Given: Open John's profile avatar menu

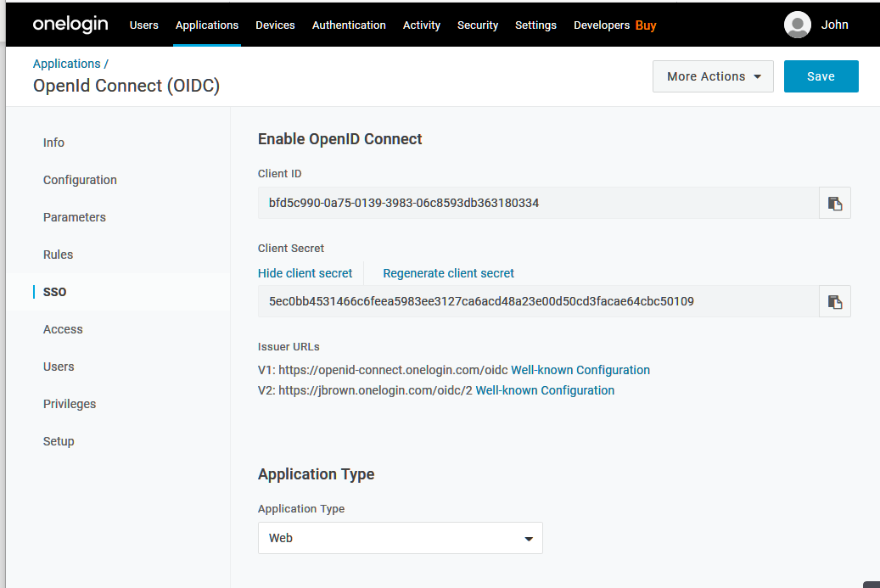Looking at the screenshot, I should click(x=797, y=25).
